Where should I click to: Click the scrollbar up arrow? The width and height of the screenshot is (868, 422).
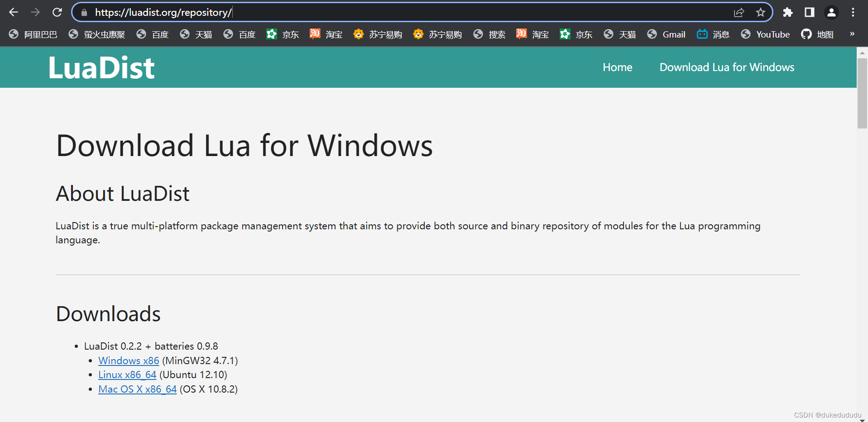(862, 52)
